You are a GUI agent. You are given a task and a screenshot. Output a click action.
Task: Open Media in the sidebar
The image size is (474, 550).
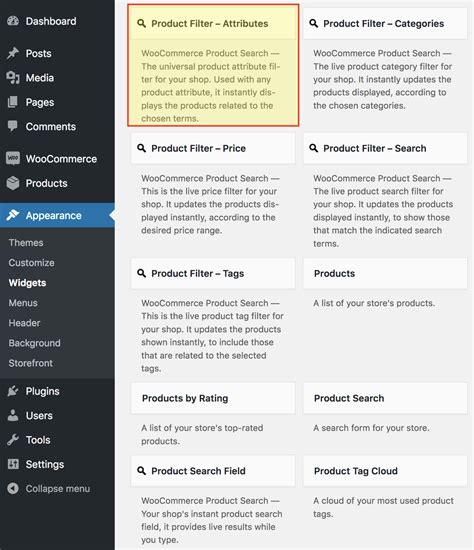[57, 78]
